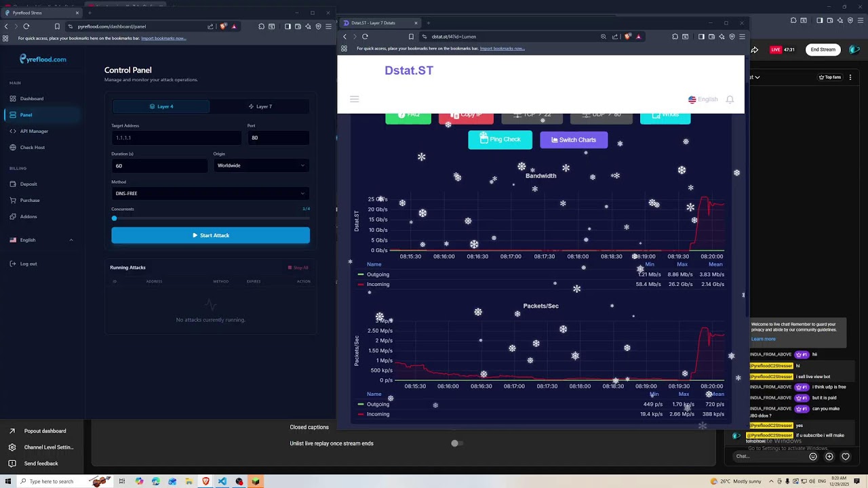868x488 pixels.
Task: Click Pyreflood address bar URL
Action: [112, 26]
